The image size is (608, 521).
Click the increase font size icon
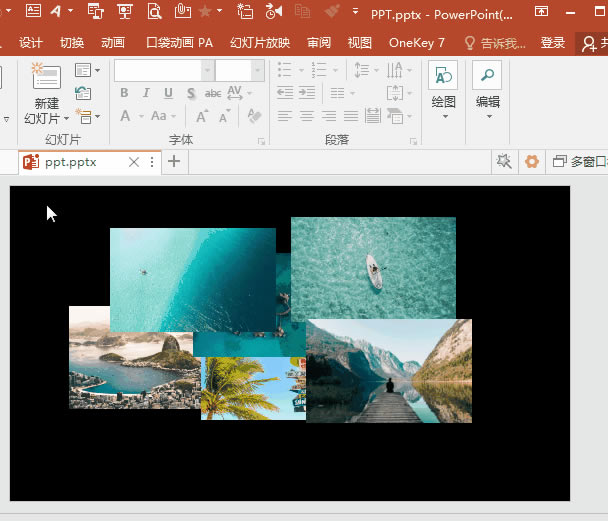(203, 116)
